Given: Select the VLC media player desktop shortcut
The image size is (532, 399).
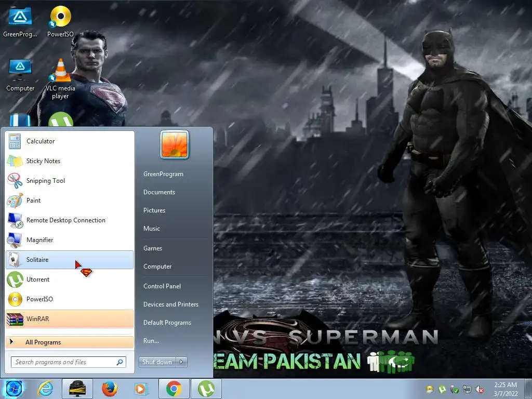Looking at the screenshot, I should [x=60, y=79].
